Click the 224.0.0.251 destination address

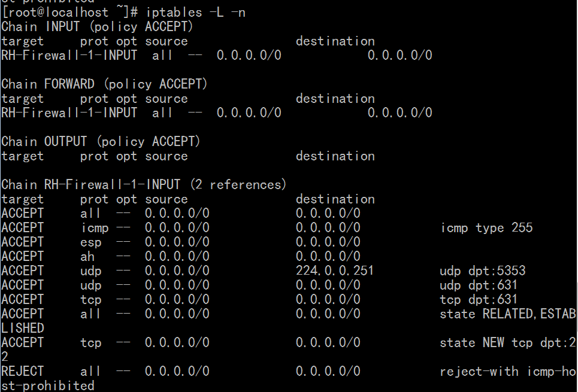point(335,271)
